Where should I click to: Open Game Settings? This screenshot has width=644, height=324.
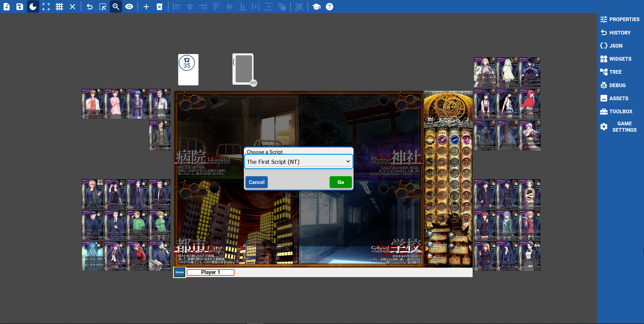coord(619,127)
